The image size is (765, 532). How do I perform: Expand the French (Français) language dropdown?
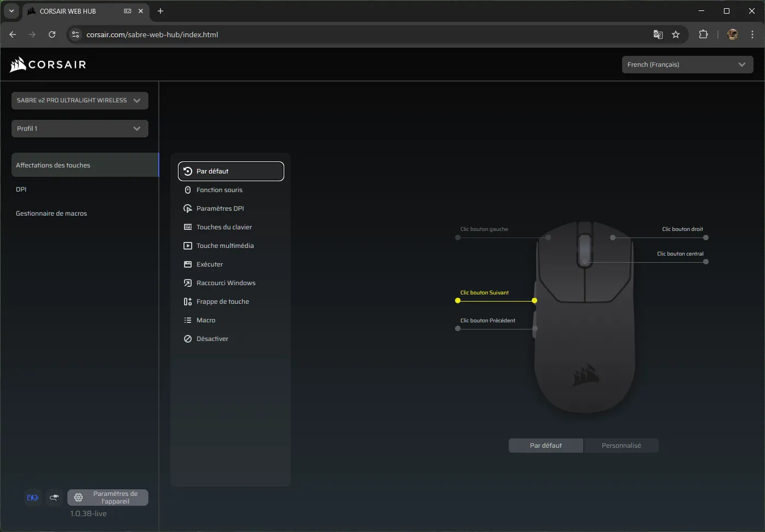coord(687,65)
